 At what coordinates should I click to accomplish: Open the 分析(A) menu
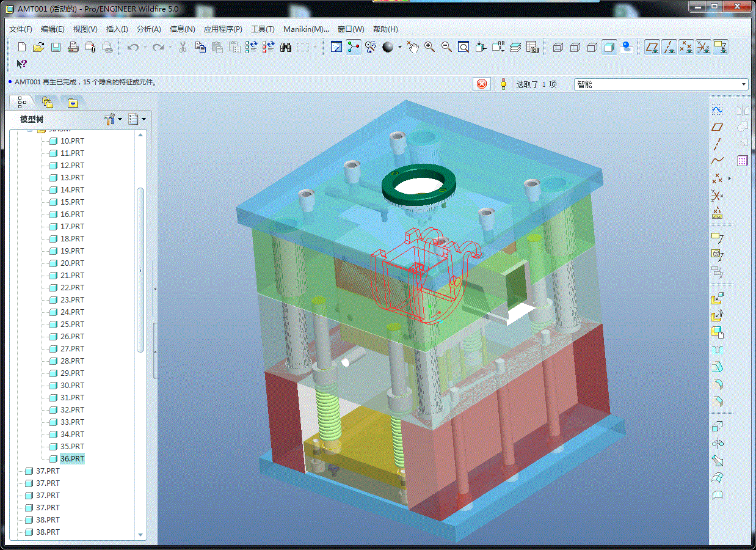(148, 29)
